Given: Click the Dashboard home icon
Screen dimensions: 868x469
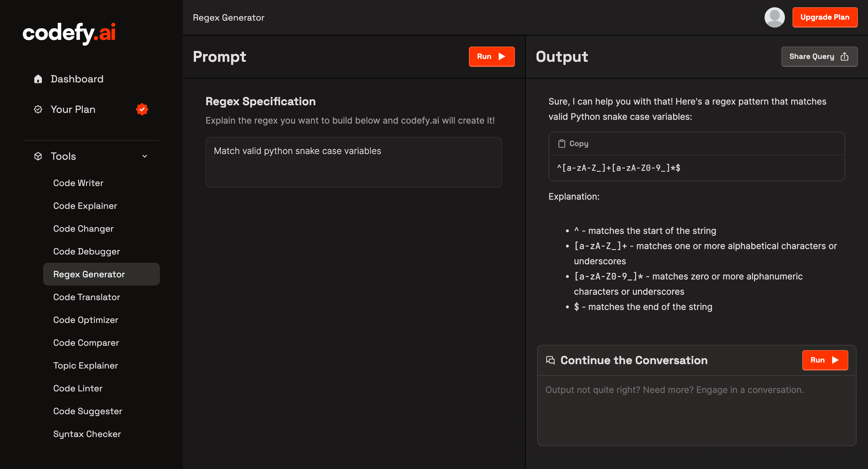Looking at the screenshot, I should (x=38, y=79).
